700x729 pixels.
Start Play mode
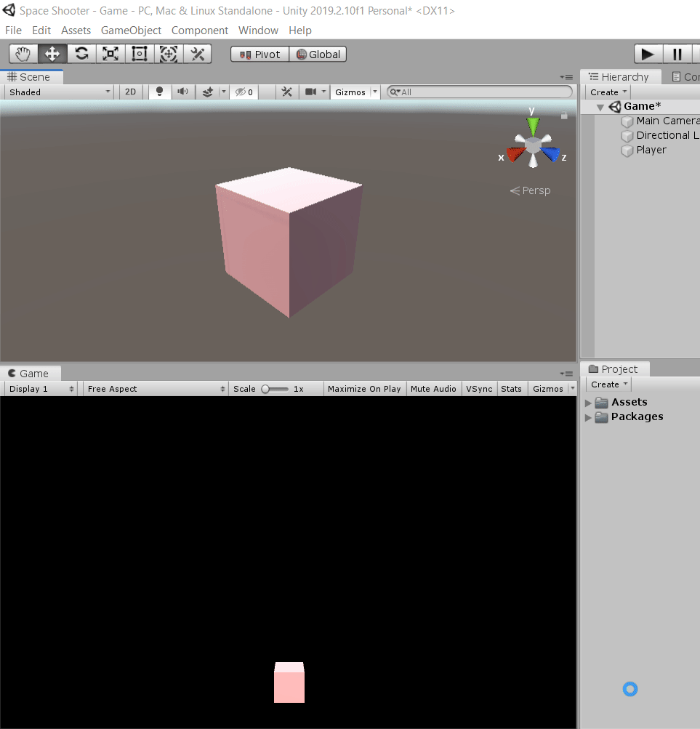pos(648,54)
